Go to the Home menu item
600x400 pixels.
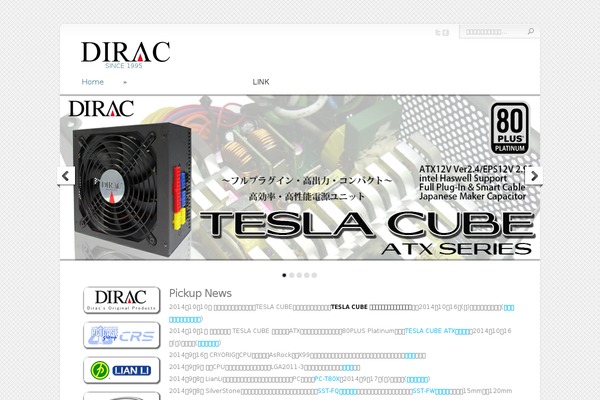(93, 82)
